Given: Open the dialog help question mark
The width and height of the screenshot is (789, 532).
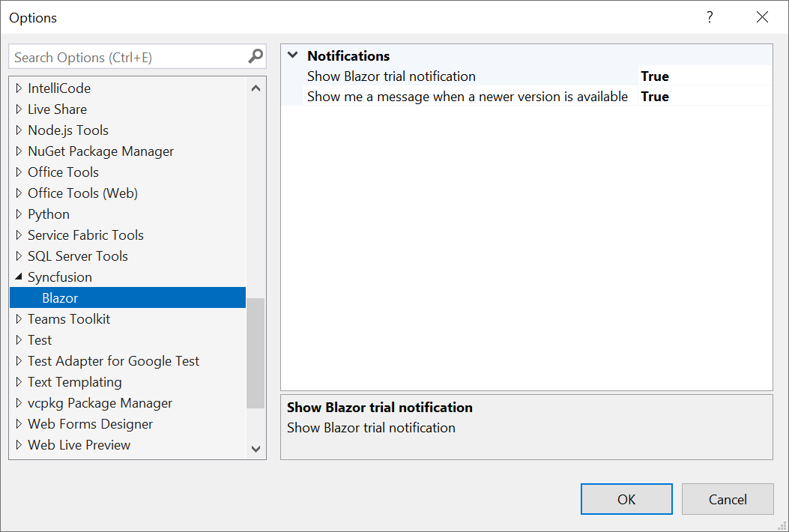Looking at the screenshot, I should [x=709, y=16].
